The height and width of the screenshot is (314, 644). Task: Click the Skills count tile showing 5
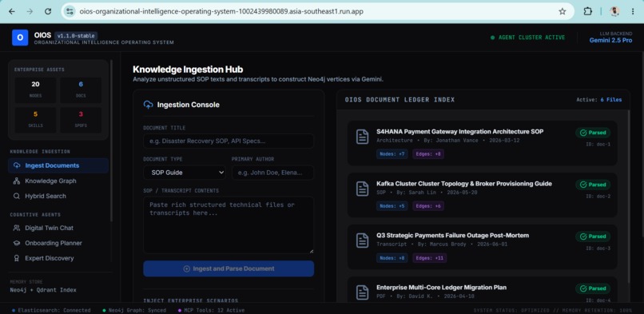35,120
